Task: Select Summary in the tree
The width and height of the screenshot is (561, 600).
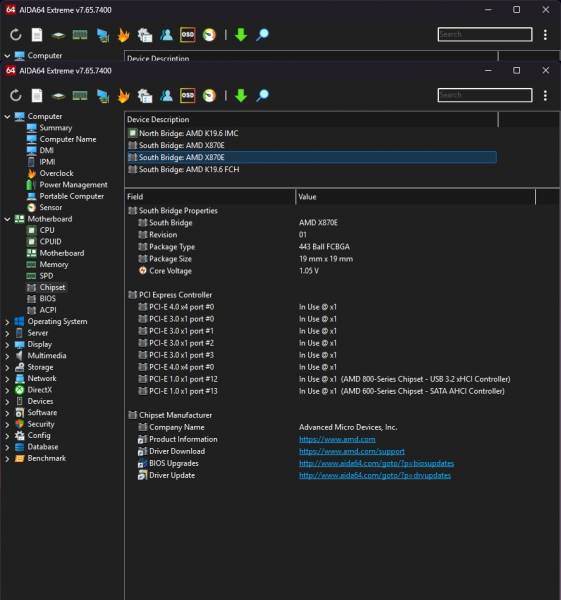Action: point(55,128)
